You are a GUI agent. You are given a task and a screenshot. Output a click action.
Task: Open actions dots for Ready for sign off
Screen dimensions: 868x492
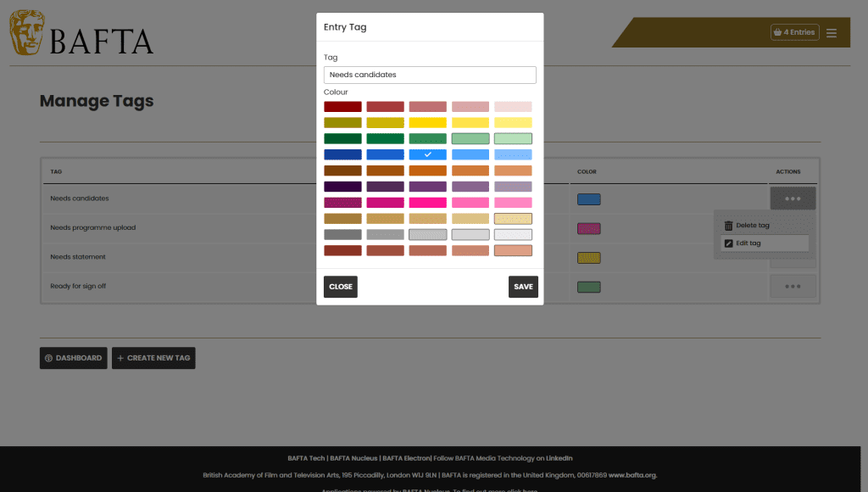pyautogui.click(x=793, y=287)
